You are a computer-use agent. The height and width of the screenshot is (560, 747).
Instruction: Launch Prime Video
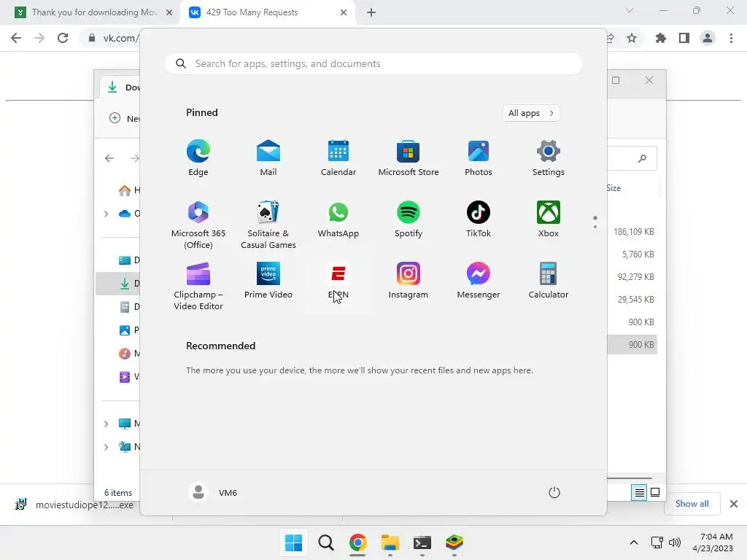268,281
